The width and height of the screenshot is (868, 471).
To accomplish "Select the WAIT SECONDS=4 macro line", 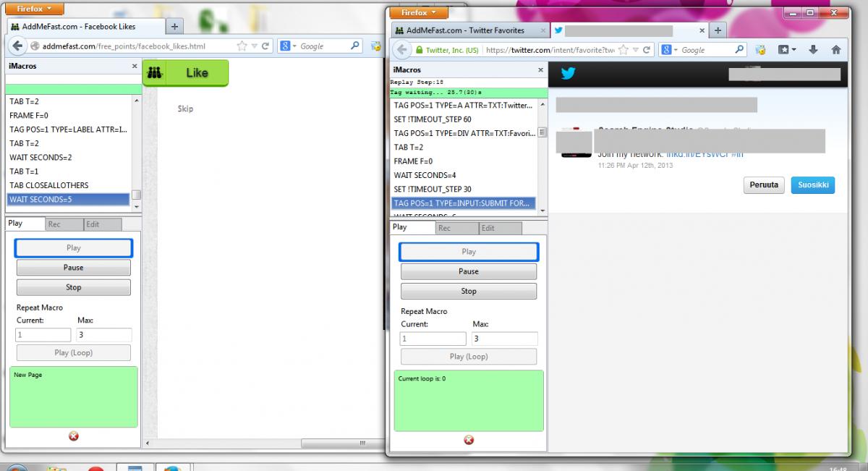I will tap(465, 175).
